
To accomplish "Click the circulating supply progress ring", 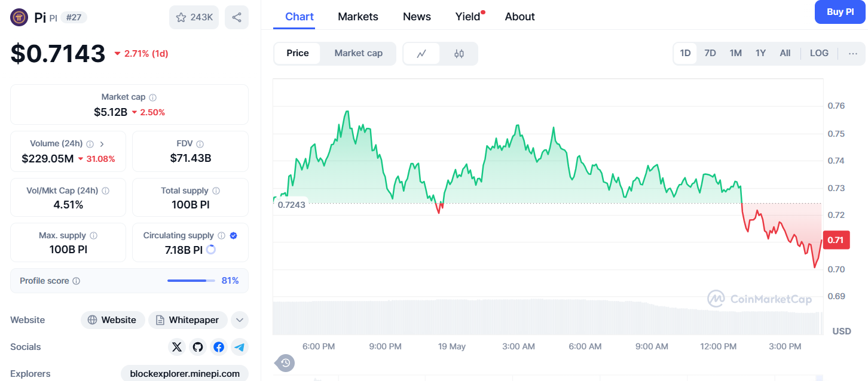I will click(211, 250).
